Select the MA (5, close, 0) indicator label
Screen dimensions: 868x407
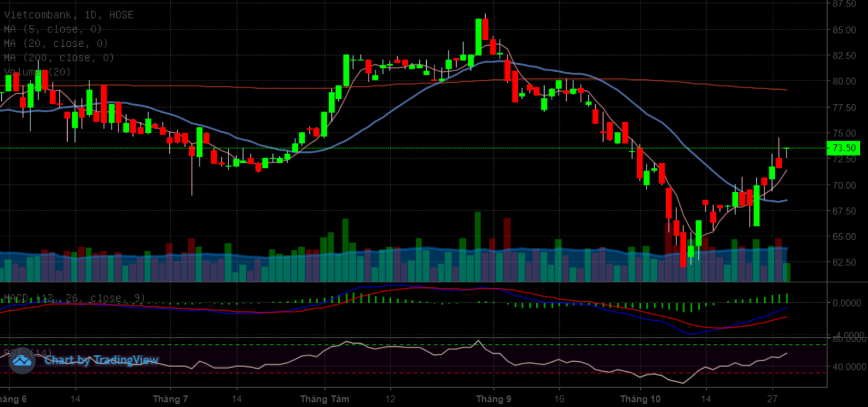click(x=53, y=29)
